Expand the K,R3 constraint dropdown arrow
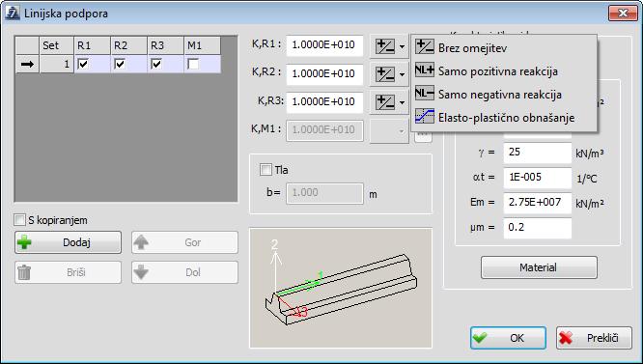 click(x=402, y=102)
